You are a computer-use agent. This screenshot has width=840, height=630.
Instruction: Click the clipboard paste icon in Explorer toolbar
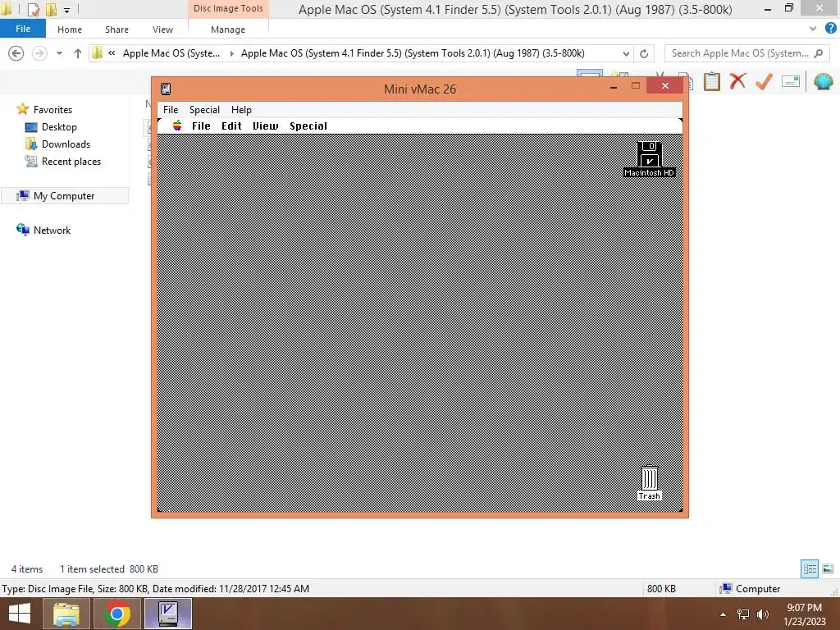pos(711,81)
